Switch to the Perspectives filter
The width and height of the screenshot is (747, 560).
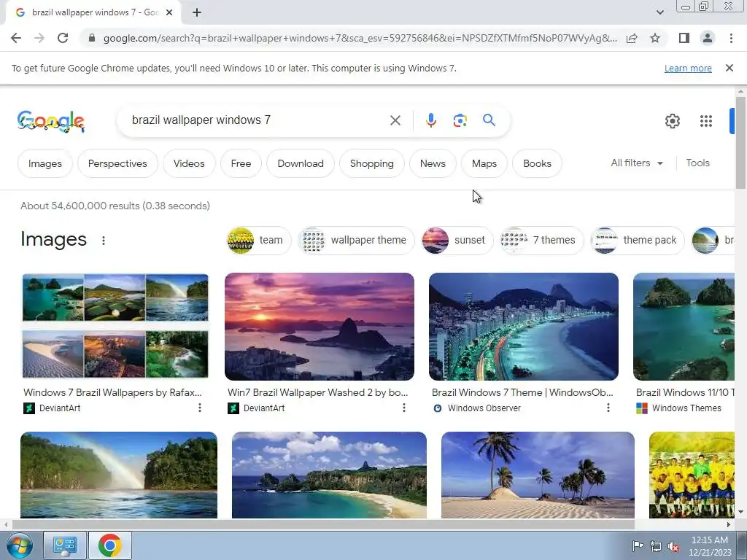click(117, 163)
